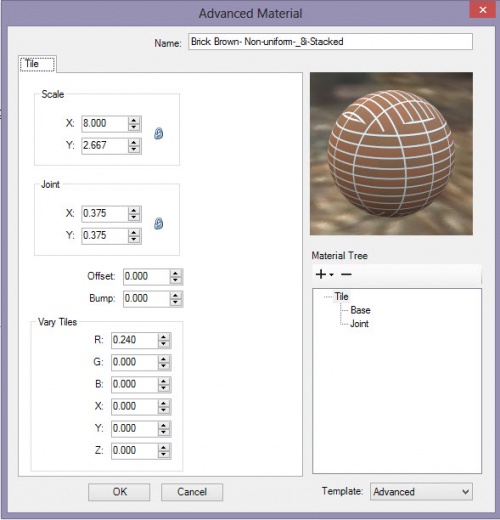Select the Tile tab
Viewport: 500px width, 520px height.
point(37,64)
